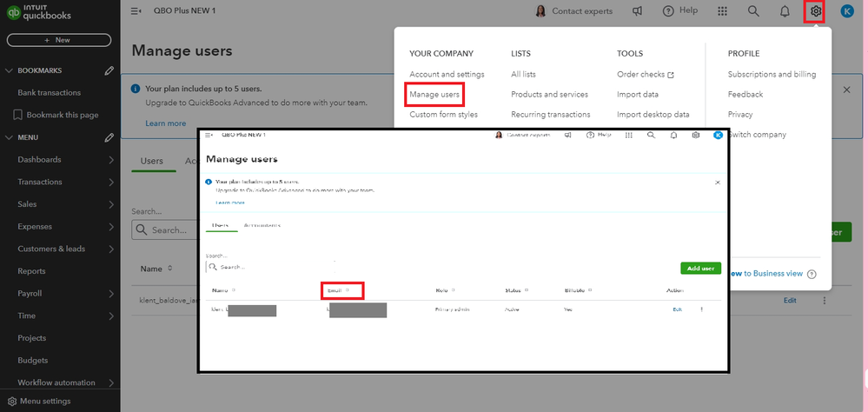The image size is (868, 412).
Task: Click the K profile avatar
Action: click(847, 11)
